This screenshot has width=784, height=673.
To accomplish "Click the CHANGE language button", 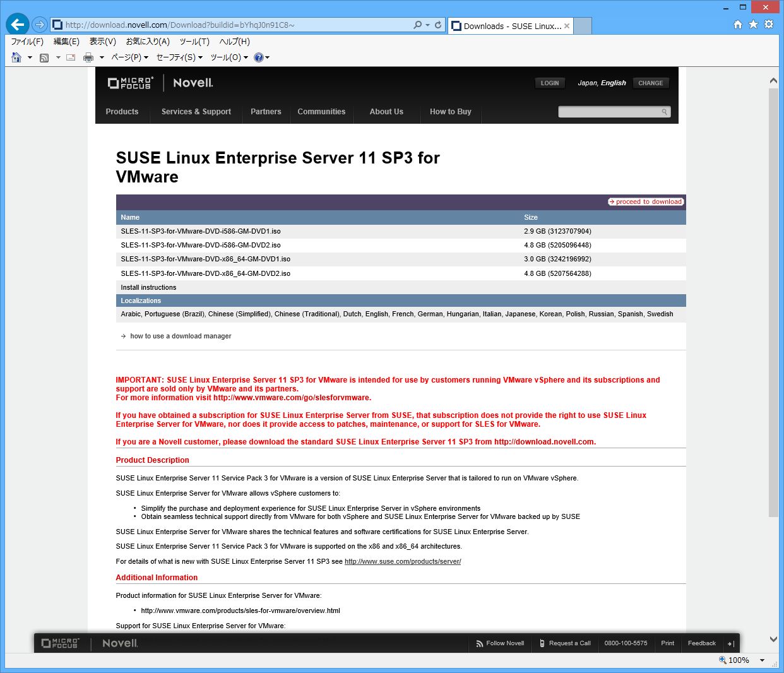I will (x=651, y=83).
